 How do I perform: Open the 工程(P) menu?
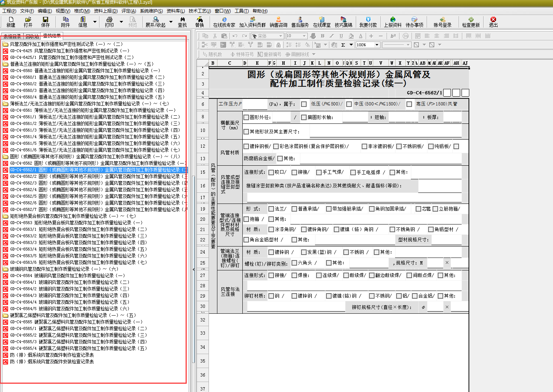9,11
